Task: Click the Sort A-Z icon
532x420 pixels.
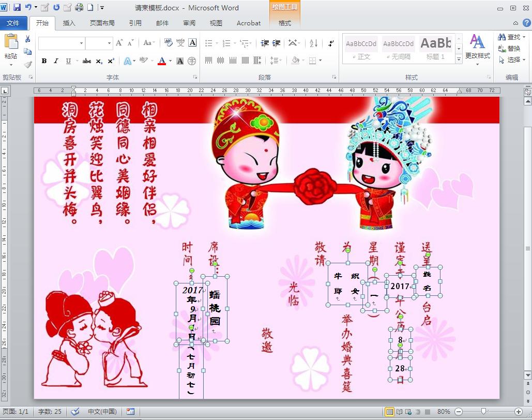Action: [x=313, y=43]
